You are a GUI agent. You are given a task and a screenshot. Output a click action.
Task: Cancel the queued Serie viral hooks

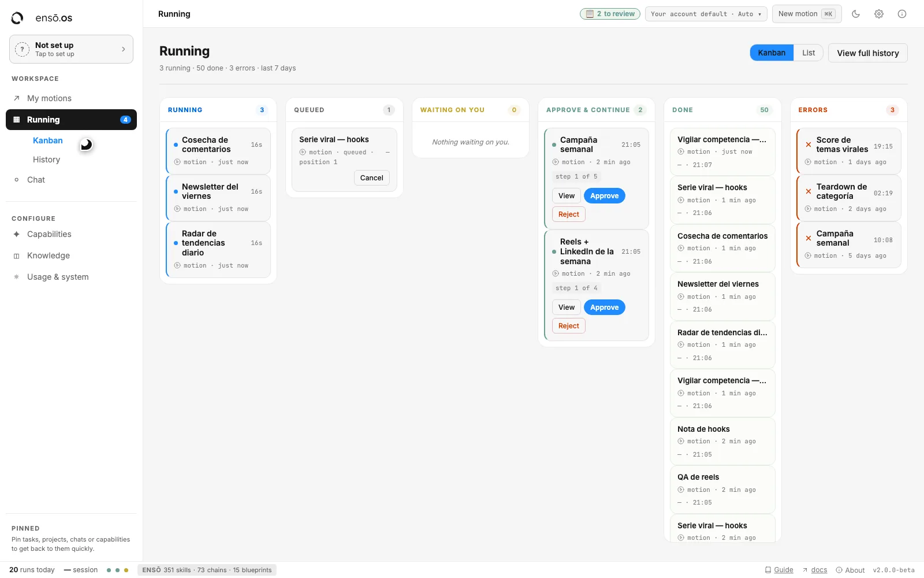click(x=371, y=178)
